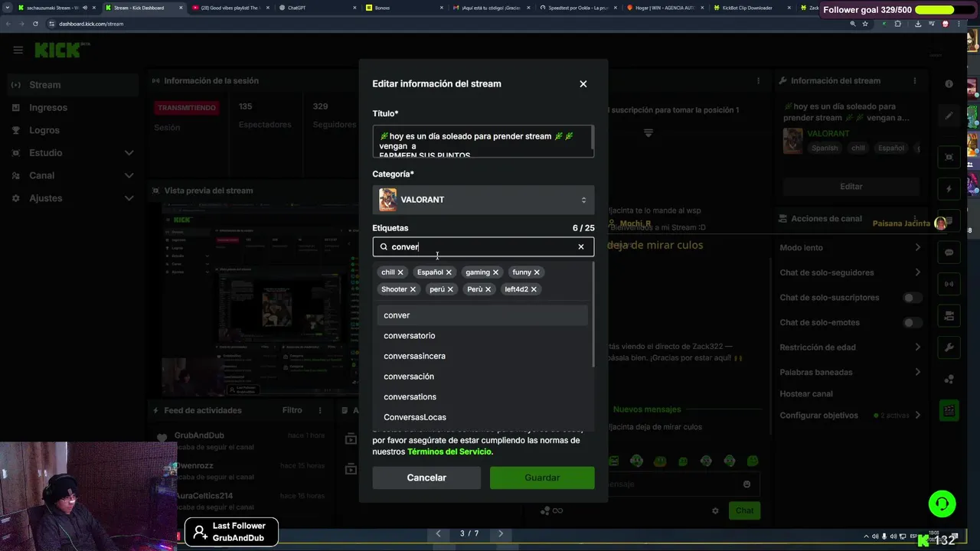
Task: Click the pencil edit icon in right toolbar
Action: (949, 116)
